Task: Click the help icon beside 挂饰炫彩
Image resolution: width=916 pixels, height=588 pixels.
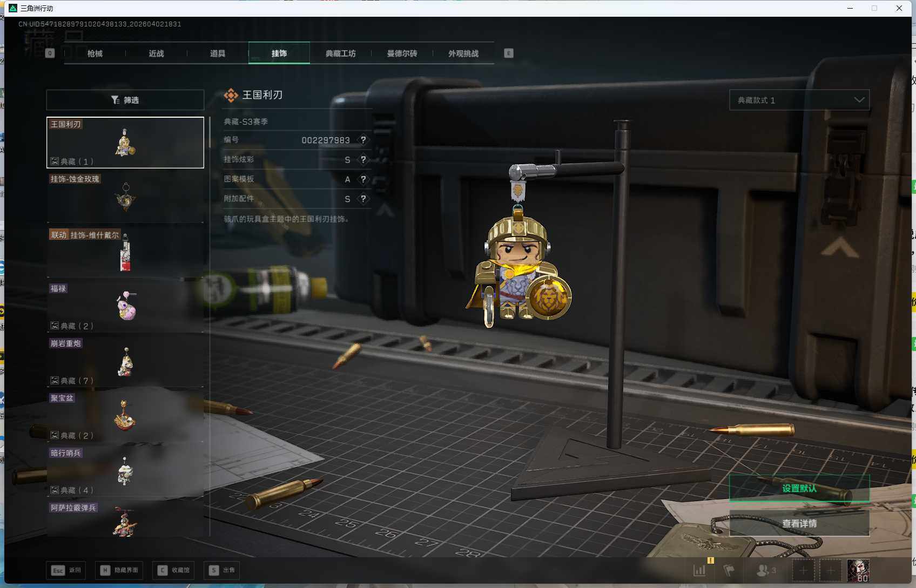Action: point(363,159)
